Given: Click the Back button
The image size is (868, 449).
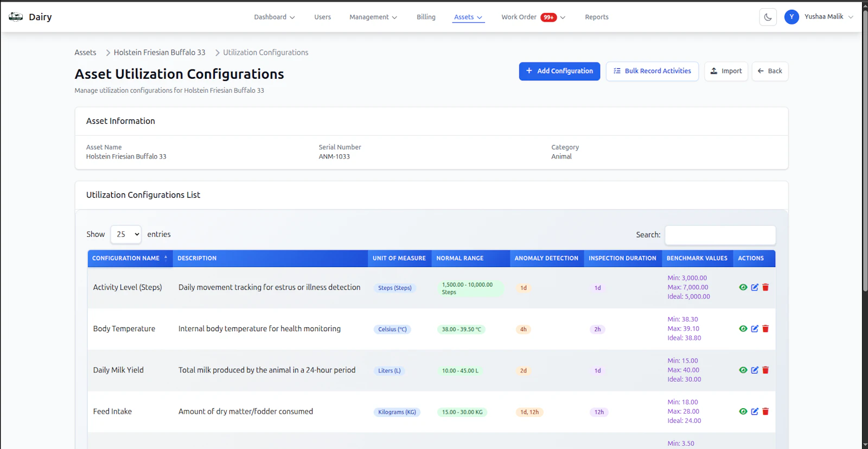Looking at the screenshot, I should (x=770, y=71).
